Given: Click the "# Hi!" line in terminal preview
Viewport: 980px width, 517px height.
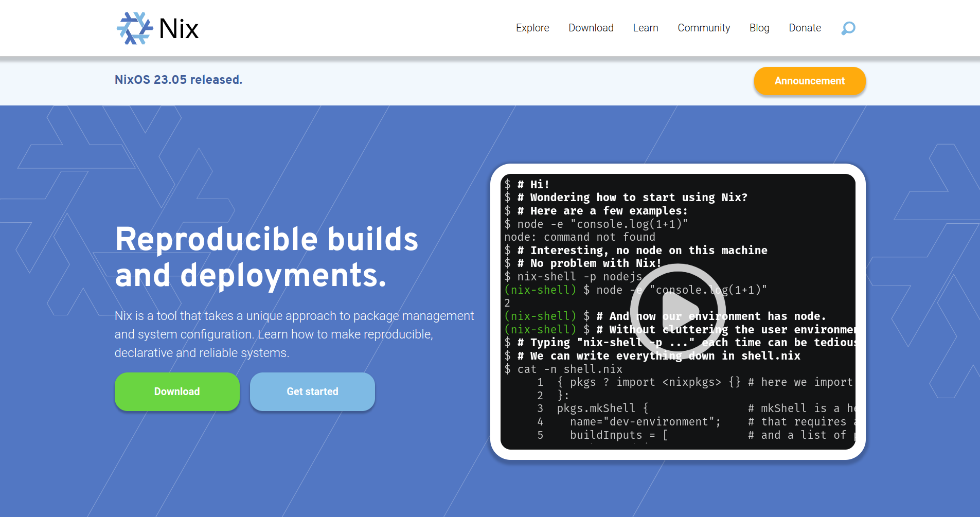Looking at the screenshot, I should click(533, 184).
